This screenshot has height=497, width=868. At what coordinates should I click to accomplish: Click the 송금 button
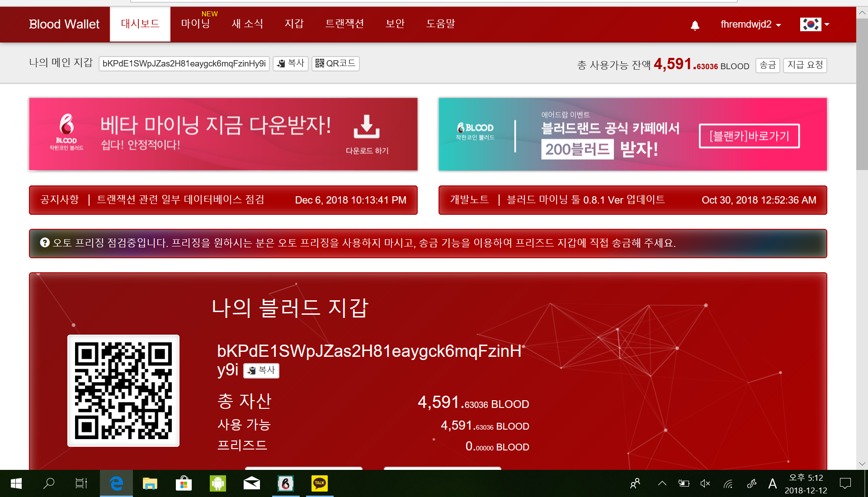[767, 65]
